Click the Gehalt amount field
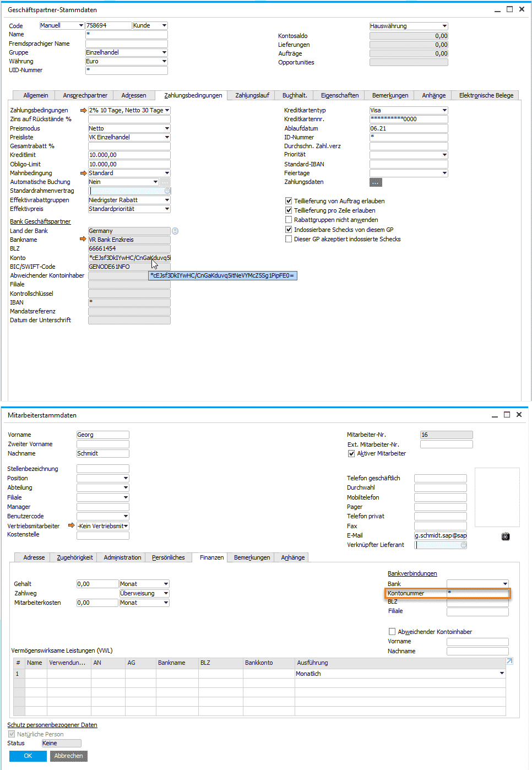 (x=97, y=584)
